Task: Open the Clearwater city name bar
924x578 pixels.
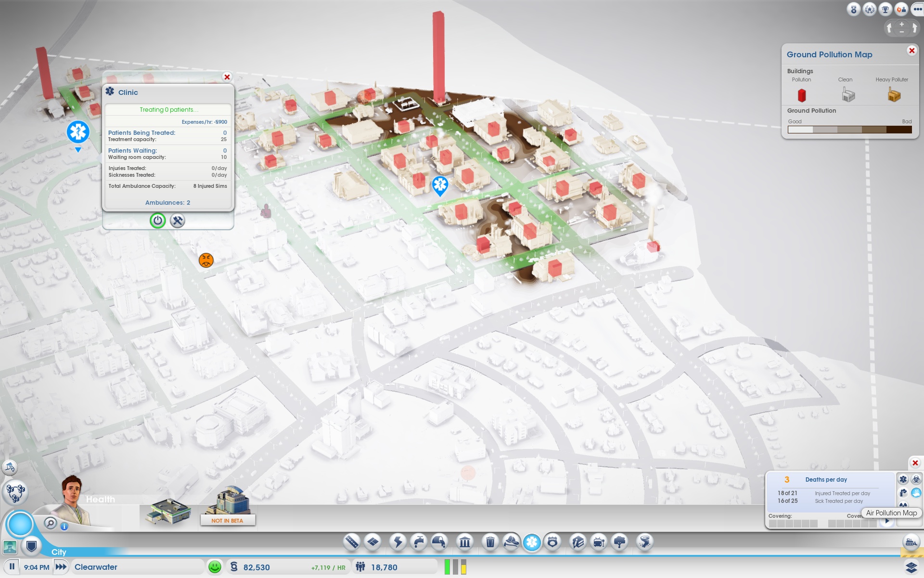Action: [x=137, y=567]
